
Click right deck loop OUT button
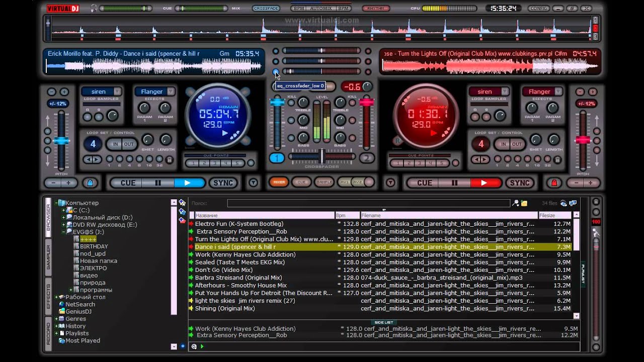(x=517, y=144)
